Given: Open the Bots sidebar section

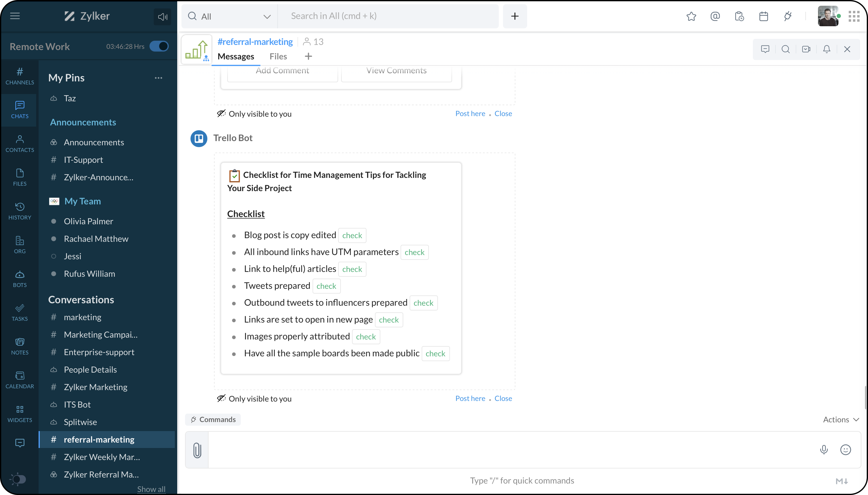Looking at the screenshot, I should 20,279.
